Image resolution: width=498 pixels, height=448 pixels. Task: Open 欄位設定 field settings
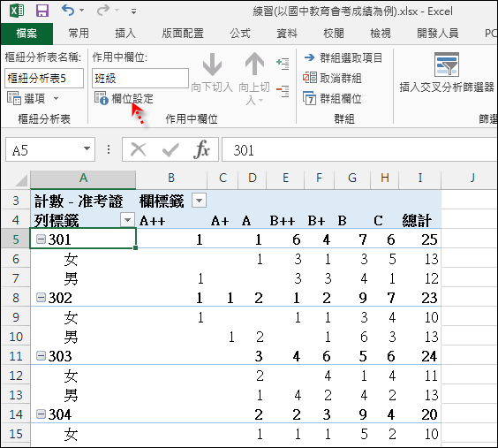click(x=124, y=98)
